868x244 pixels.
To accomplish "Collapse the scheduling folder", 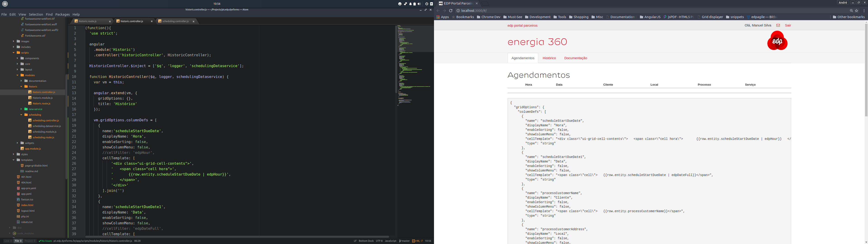I will [x=21, y=115].
